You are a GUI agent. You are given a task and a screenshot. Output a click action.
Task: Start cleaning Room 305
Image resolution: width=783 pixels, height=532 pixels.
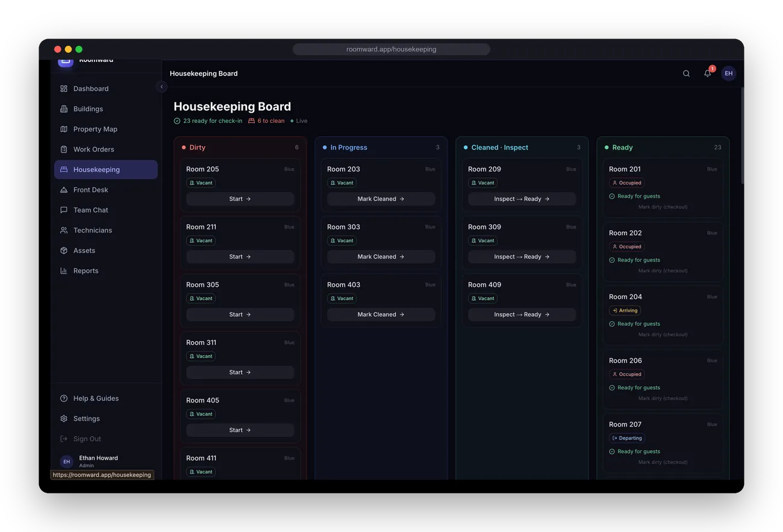(240, 315)
